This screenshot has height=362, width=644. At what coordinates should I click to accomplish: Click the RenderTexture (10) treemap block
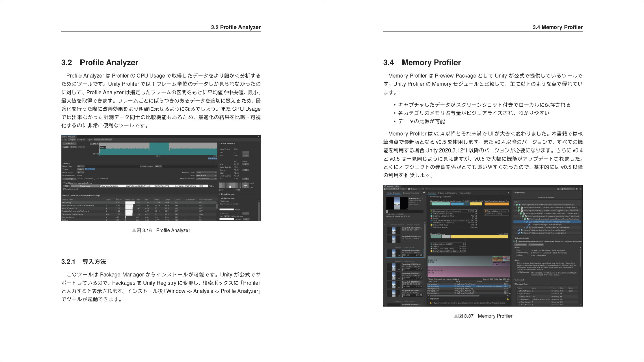point(469,271)
